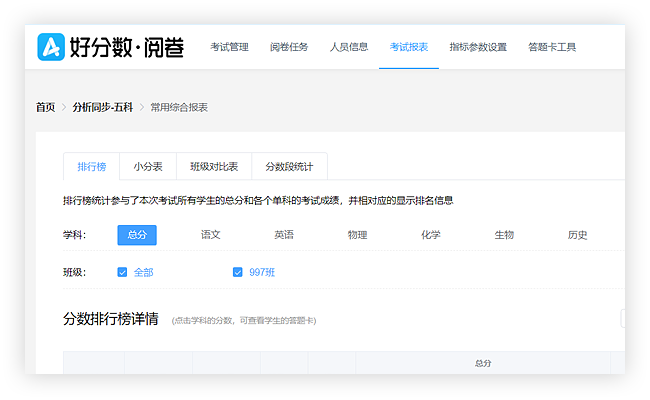The image size is (650, 400).
Task: Open the 阅卷任务 menu
Action: click(x=289, y=47)
